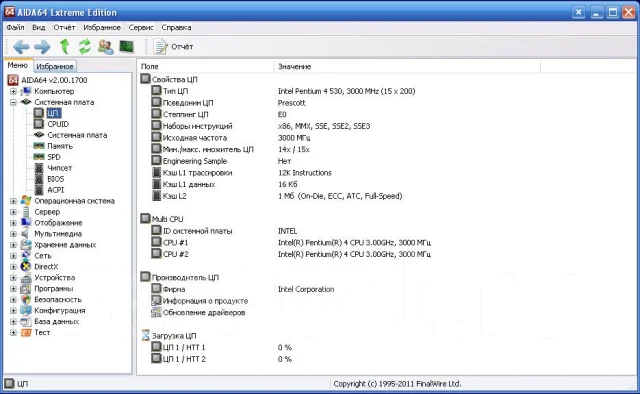Select the ЦП item in the tree
The width and height of the screenshot is (640, 394).
(x=53, y=113)
